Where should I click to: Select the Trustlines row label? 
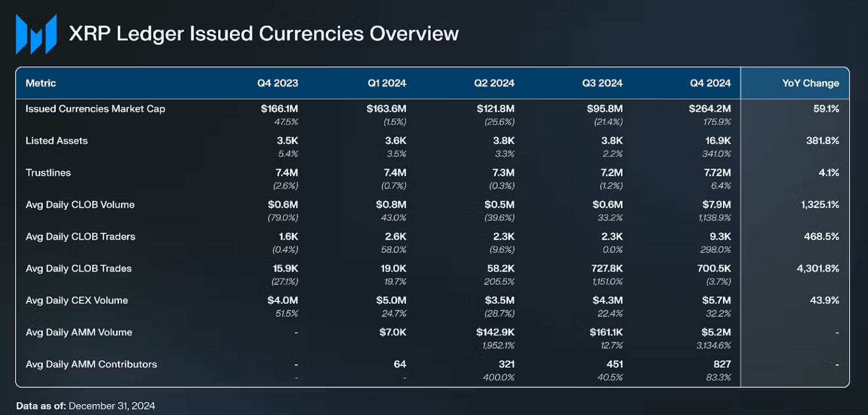(48, 172)
